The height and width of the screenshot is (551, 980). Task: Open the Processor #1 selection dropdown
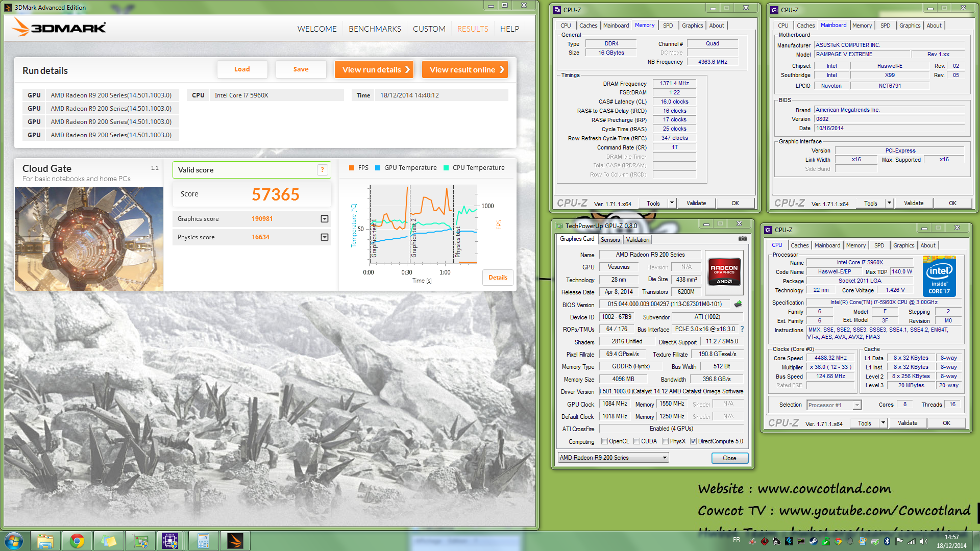click(x=834, y=405)
